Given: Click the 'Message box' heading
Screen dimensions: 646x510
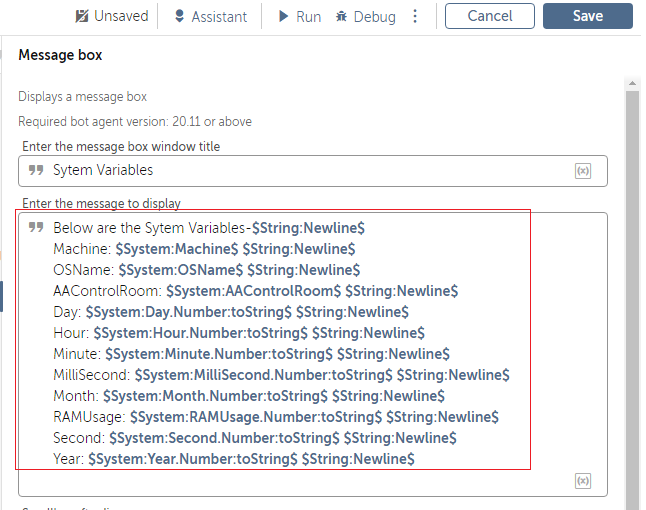Looking at the screenshot, I should tap(60, 55).
